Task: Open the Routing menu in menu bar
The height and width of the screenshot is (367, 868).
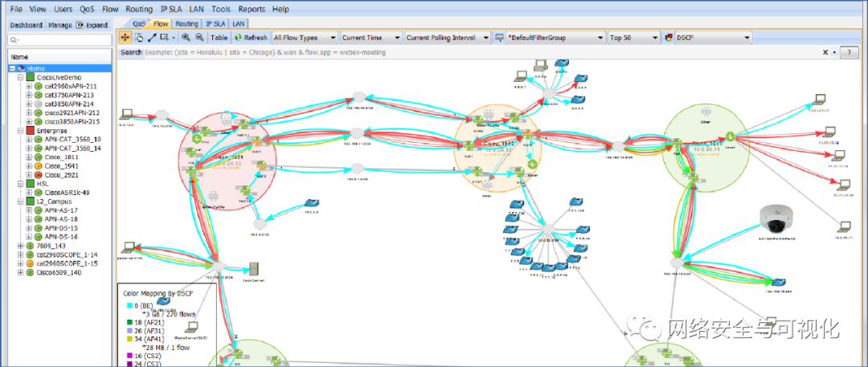Action: click(x=139, y=10)
